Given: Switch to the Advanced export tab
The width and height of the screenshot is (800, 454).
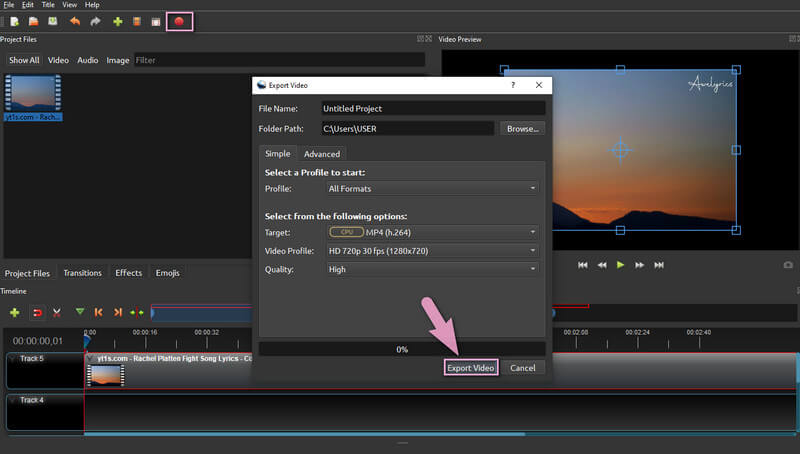Looking at the screenshot, I should (322, 154).
